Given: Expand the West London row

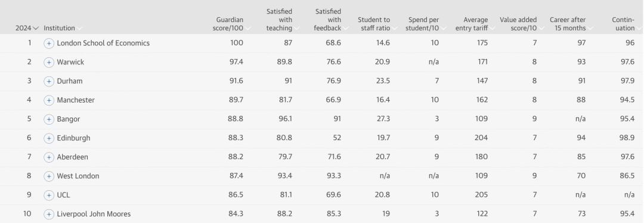Looking at the screenshot, I should [x=49, y=176].
